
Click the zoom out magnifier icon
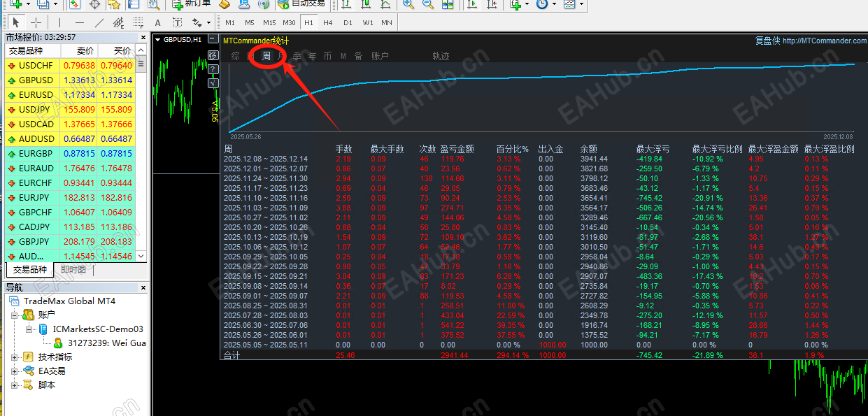428,4
